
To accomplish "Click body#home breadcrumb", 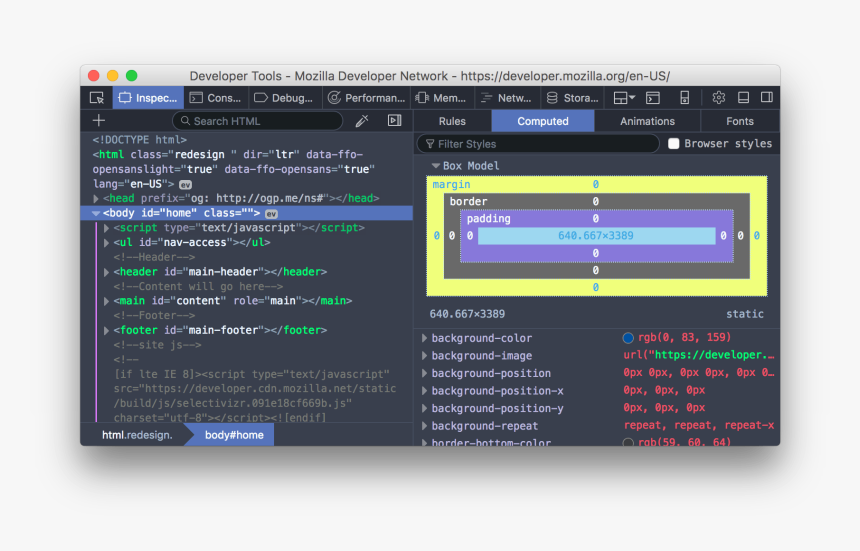I will click(x=234, y=435).
